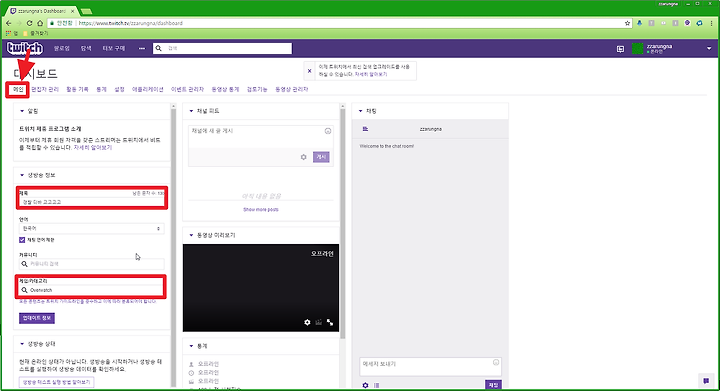Image resolution: width=720 pixels, height=391 pixels.
Task: Collapse the 동영상 미리보기 panel
Action: click(x=191, y=235)
